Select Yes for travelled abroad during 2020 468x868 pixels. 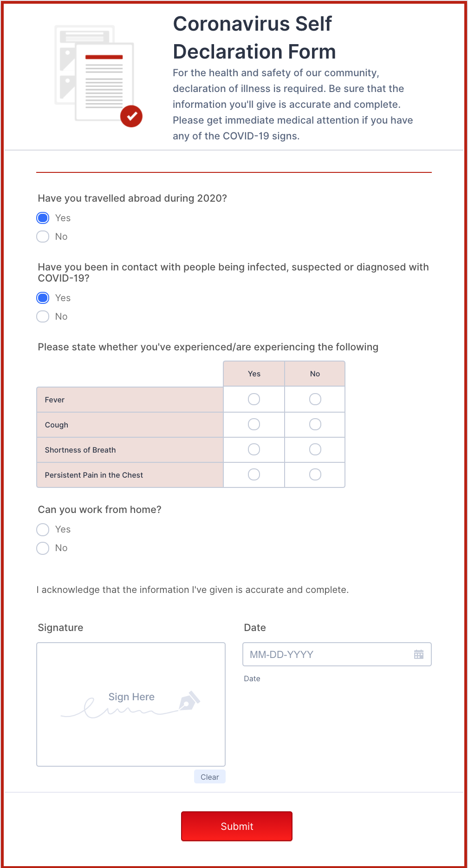pos(43,218)
